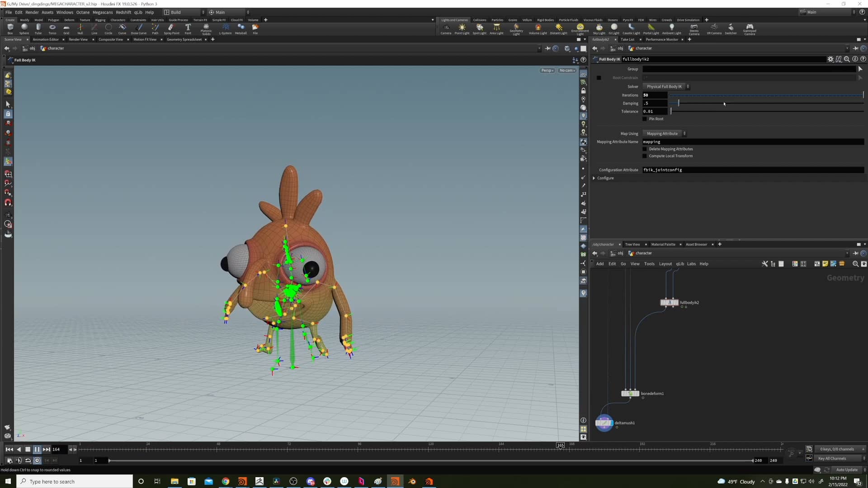Add a Gamepad Camera from the shelf
This screenshot has height=488, width=868.
[750, 29]
